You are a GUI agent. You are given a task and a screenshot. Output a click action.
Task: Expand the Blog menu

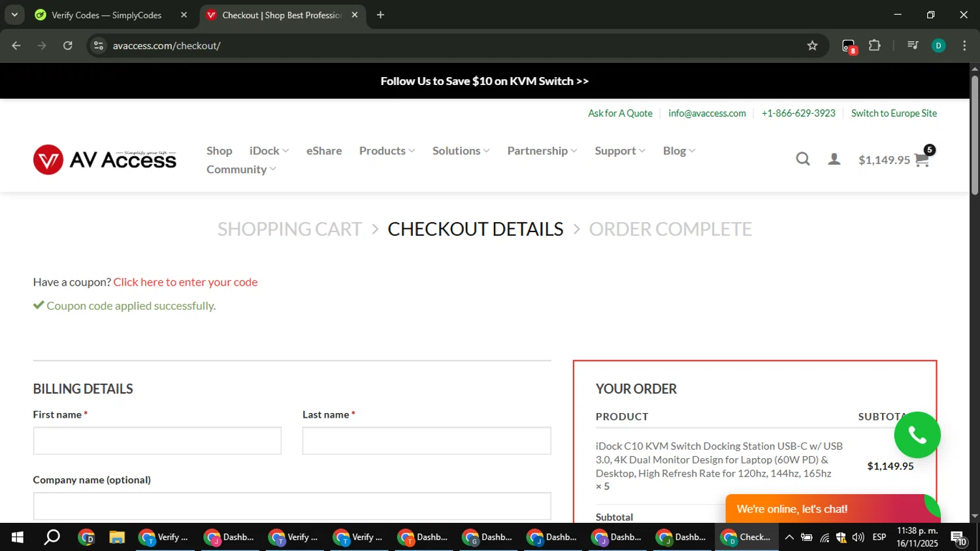(x=679, y=151)
